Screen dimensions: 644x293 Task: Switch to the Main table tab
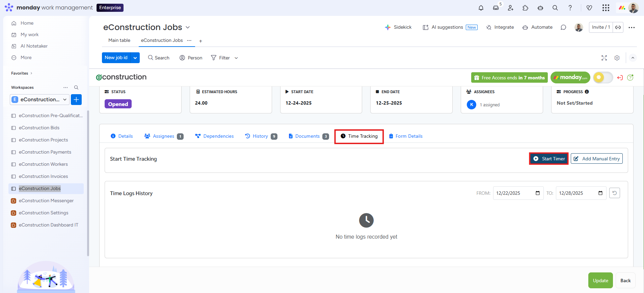tap(119, 40)
